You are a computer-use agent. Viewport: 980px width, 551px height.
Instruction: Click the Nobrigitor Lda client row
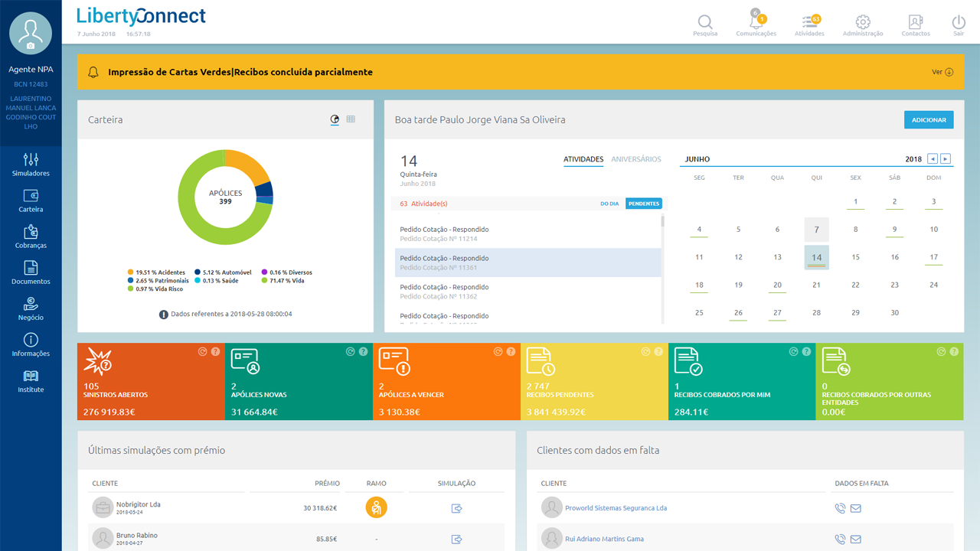[296, 507]
